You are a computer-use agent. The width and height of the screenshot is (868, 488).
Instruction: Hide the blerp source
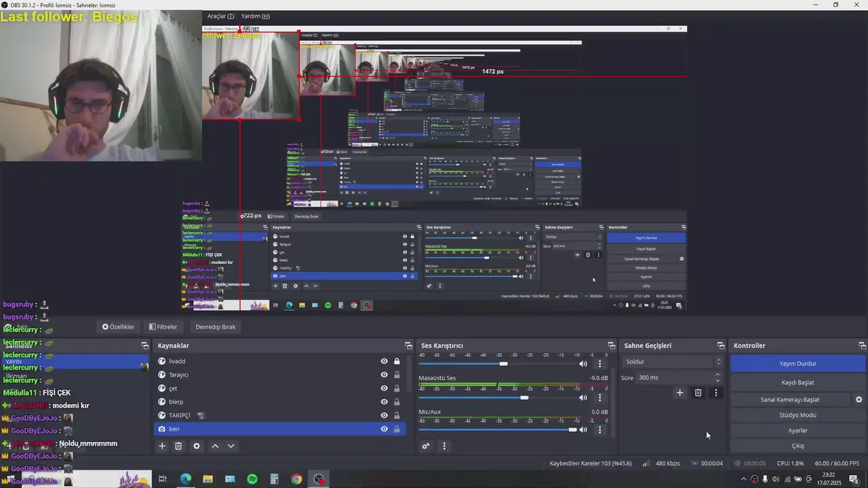click(384, 402)
